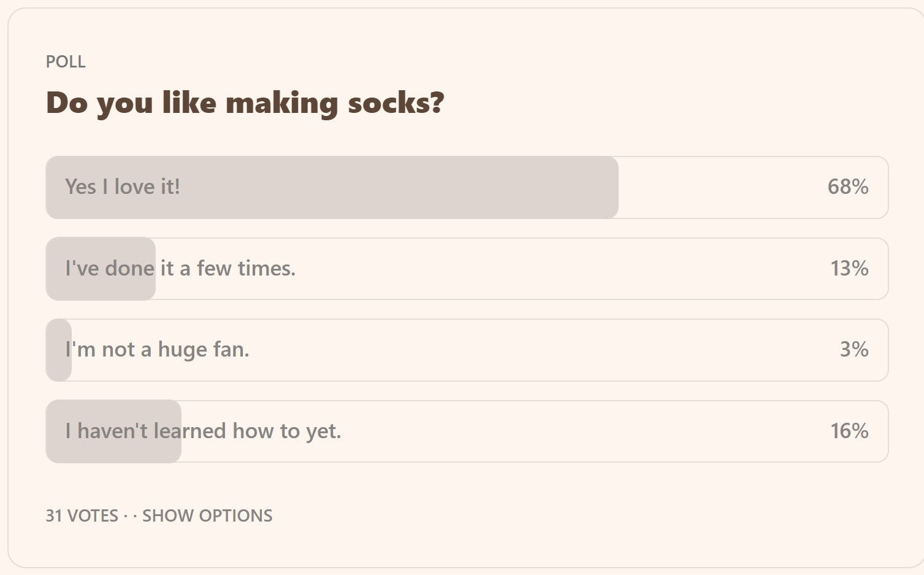Click the POLL label above the question
Image resolution: width=924 pixels, height=575 pixels.
66,62
